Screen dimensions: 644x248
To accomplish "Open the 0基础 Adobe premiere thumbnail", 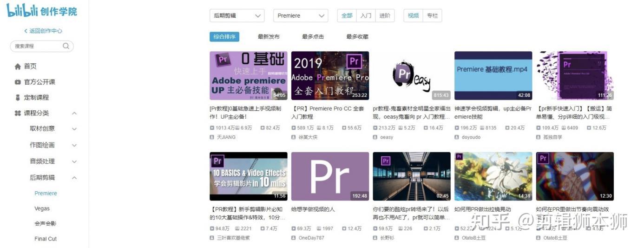I will pos(249,75).
